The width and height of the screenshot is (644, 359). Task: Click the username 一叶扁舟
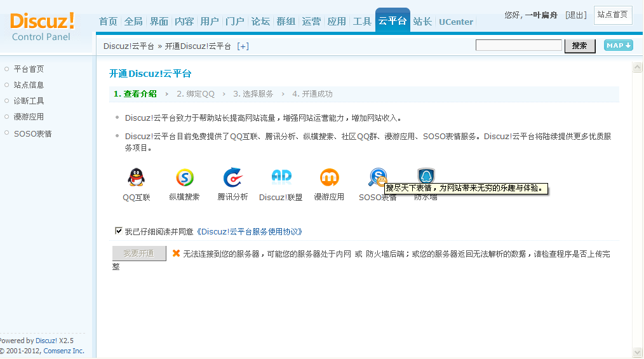[x=541, y=15]
